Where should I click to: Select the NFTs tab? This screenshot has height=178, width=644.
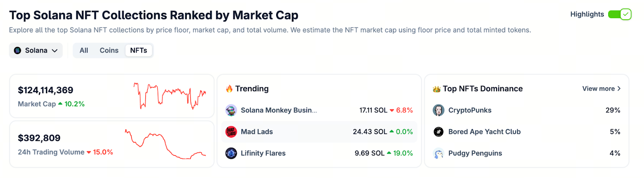click(x=138, y=50)
